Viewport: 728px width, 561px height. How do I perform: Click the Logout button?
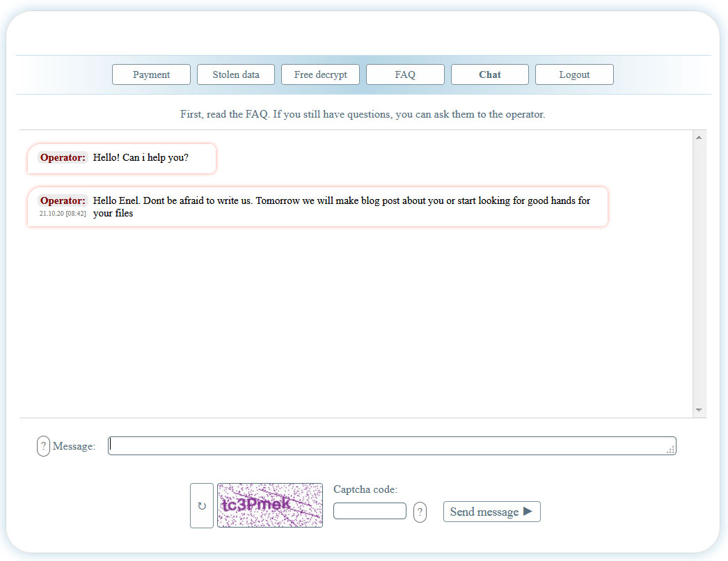[x=574, y=74]
